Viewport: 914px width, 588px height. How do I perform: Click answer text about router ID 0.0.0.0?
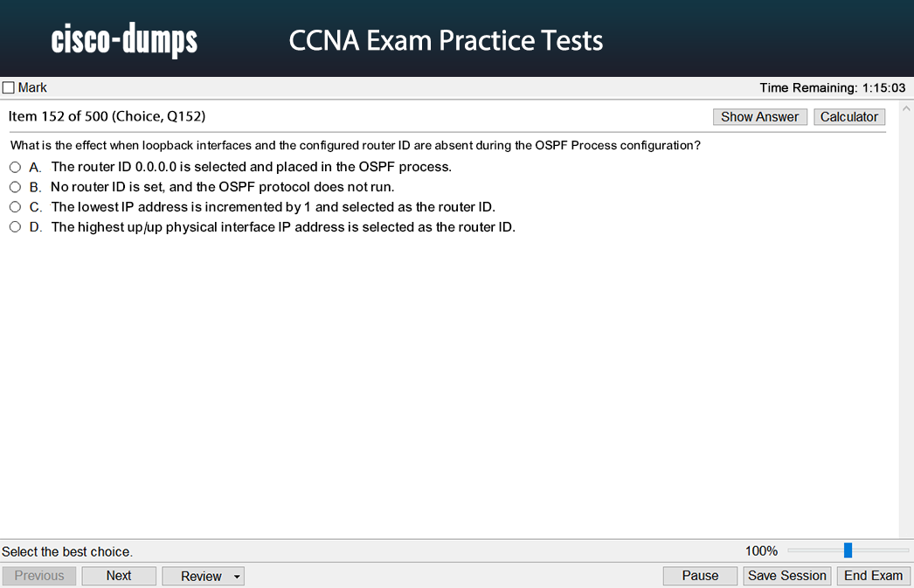click(251, 167)
